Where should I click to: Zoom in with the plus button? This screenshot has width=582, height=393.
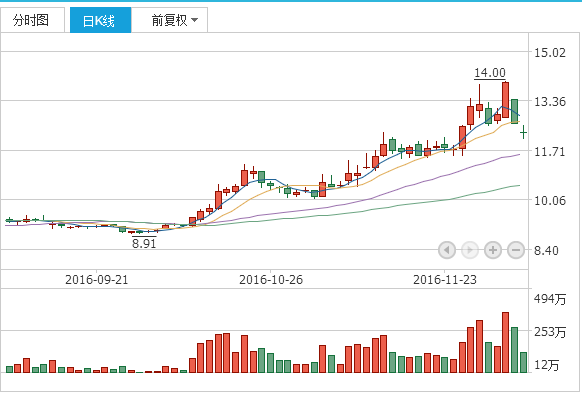point(493,250)
